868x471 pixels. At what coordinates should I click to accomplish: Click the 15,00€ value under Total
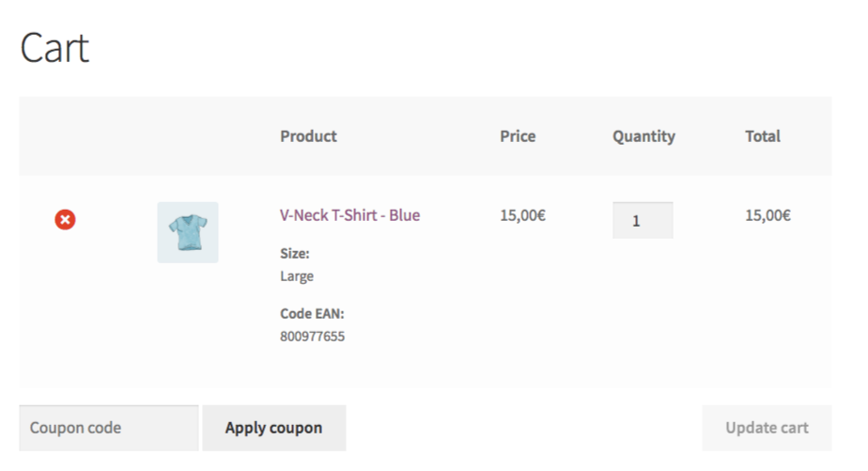[x=767, y=215]
